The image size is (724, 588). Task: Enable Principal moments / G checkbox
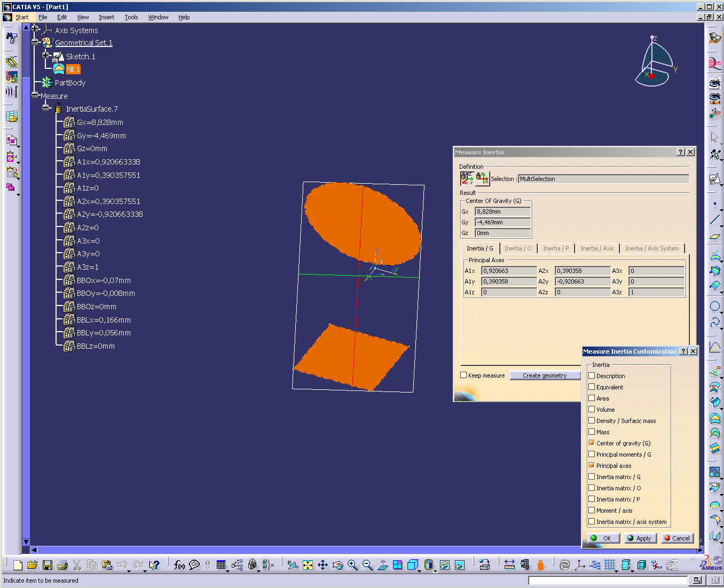[592, 454]
